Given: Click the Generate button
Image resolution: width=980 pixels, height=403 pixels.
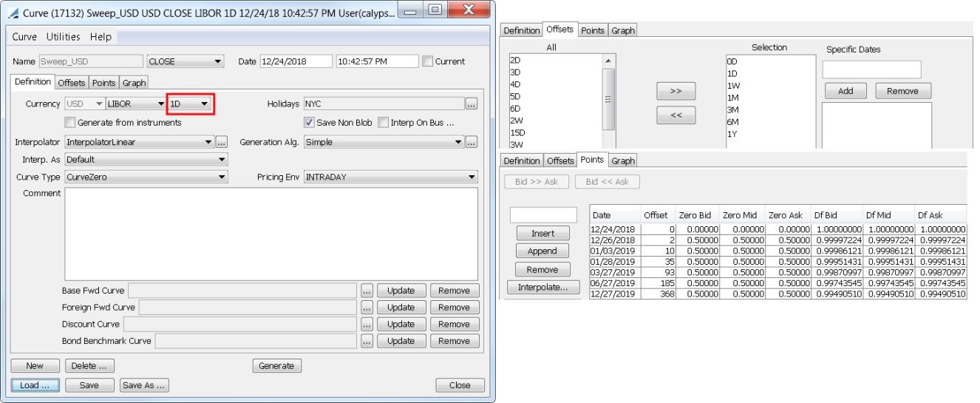Looking at the screenshot, I should (x=277, y=365).
